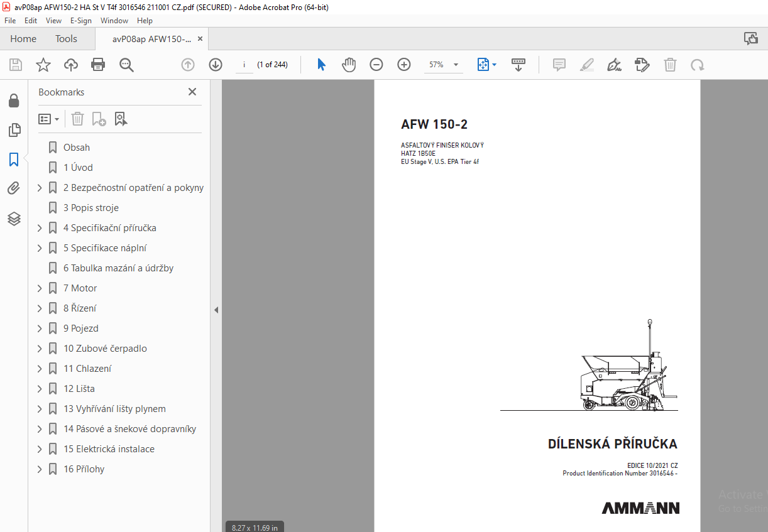Close the Bookmarks panel

coord(192,92)
